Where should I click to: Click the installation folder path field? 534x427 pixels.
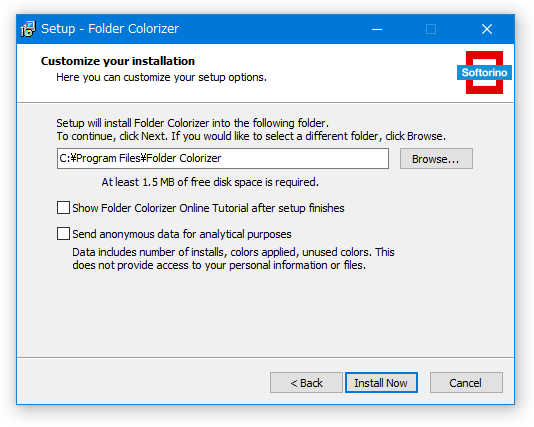[x=223, y=158]
